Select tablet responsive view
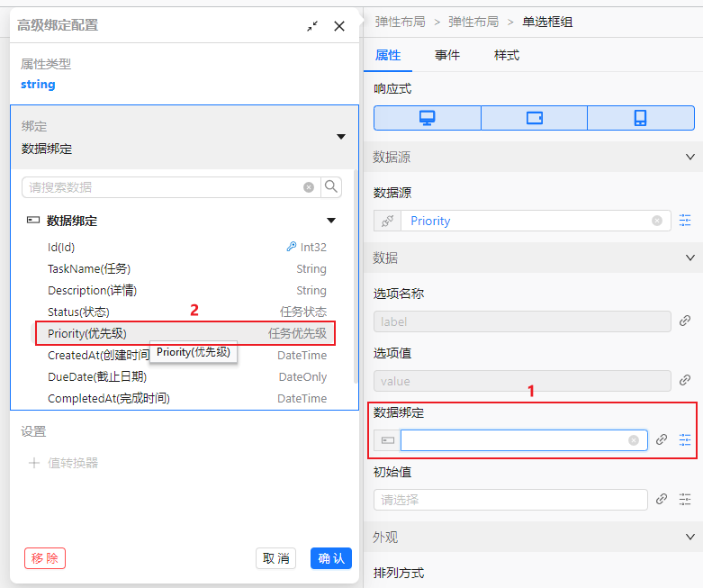703x588 pixels. (534, 118)
